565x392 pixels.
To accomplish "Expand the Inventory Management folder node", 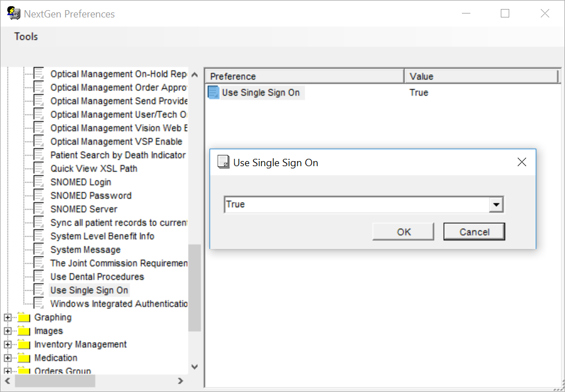I will pos(7,345).
